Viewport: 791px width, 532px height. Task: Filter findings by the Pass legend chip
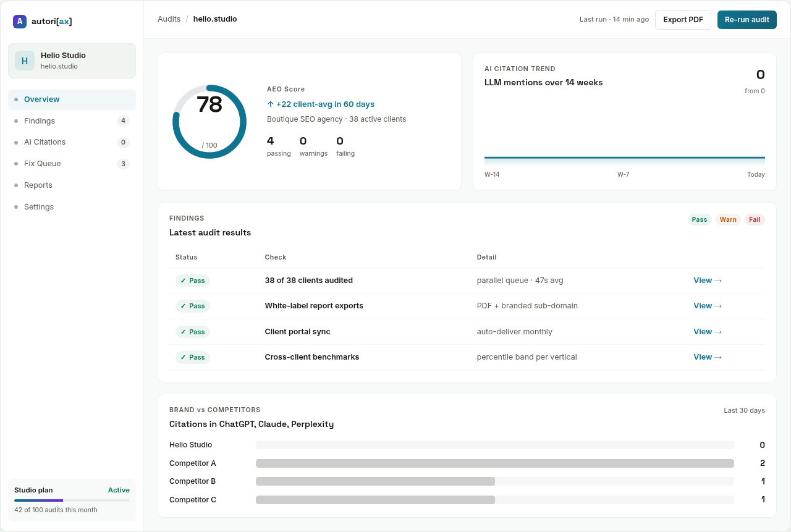(x=700, y=219)
